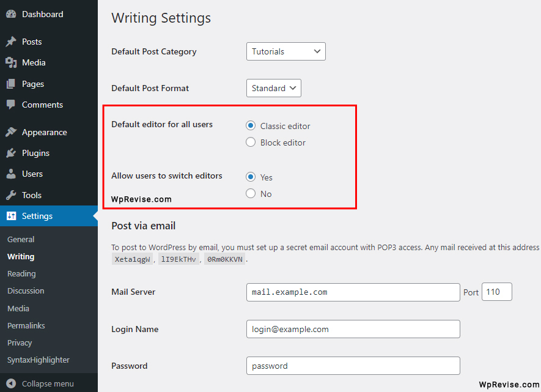Select the Classic editor radio button
541x392 pixels.
point(251,125)
